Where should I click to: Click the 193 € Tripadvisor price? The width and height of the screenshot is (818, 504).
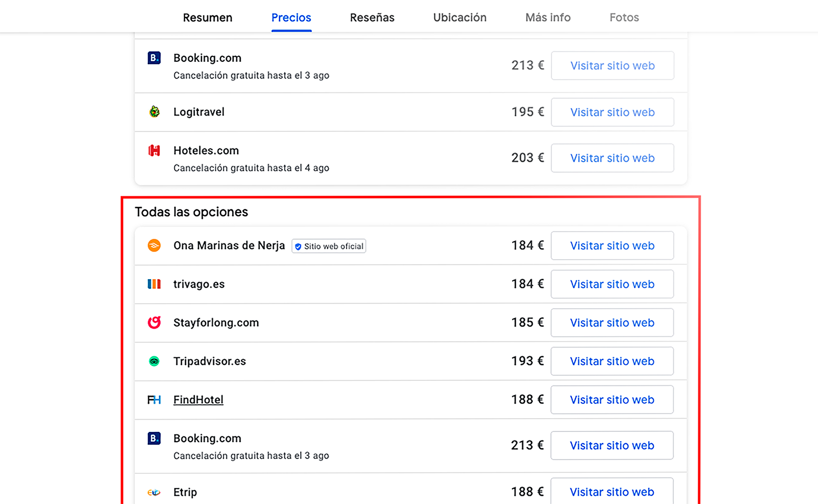click(x=528, y=361)
